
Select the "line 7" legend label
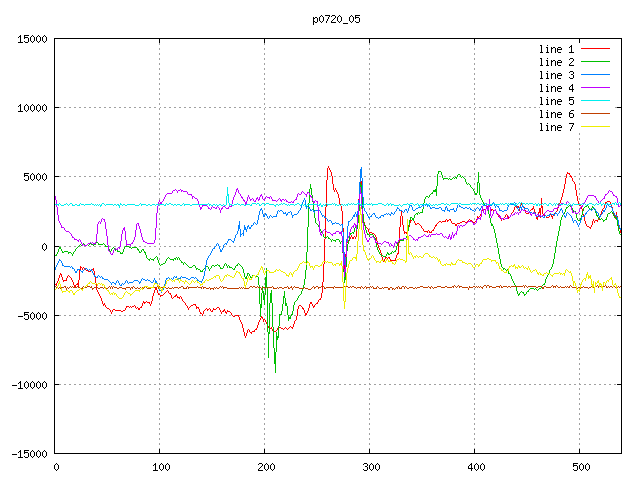point(557,127)
